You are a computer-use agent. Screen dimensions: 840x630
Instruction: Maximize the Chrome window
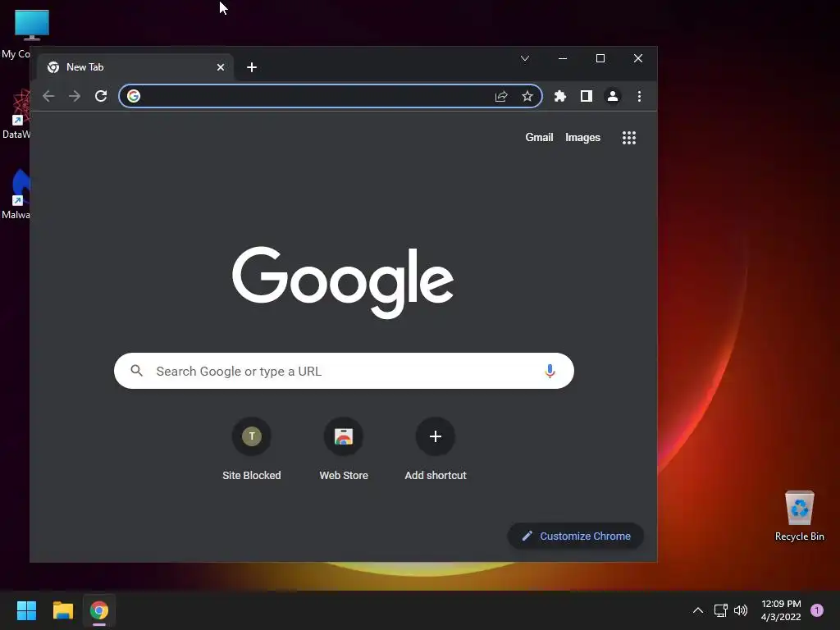pyautogui.click(x=600, y=58)
